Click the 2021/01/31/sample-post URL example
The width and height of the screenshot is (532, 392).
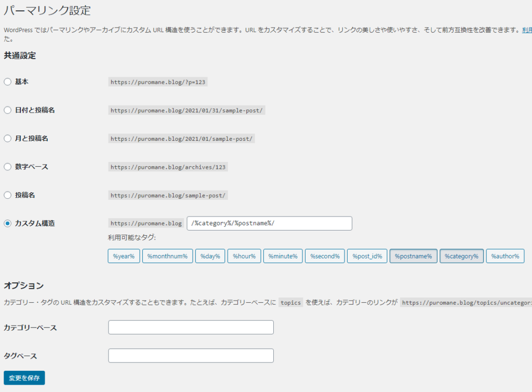click(187, 110)
